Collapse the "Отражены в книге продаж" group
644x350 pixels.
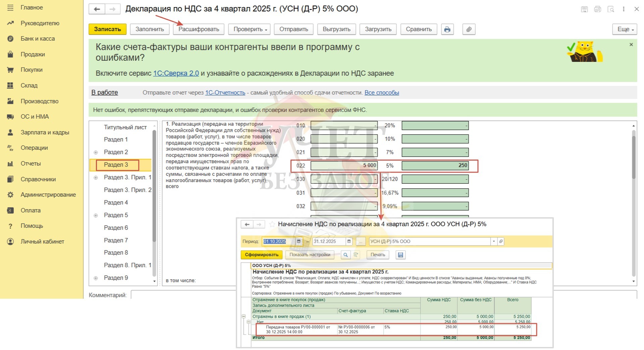click(x=244, y=316)
